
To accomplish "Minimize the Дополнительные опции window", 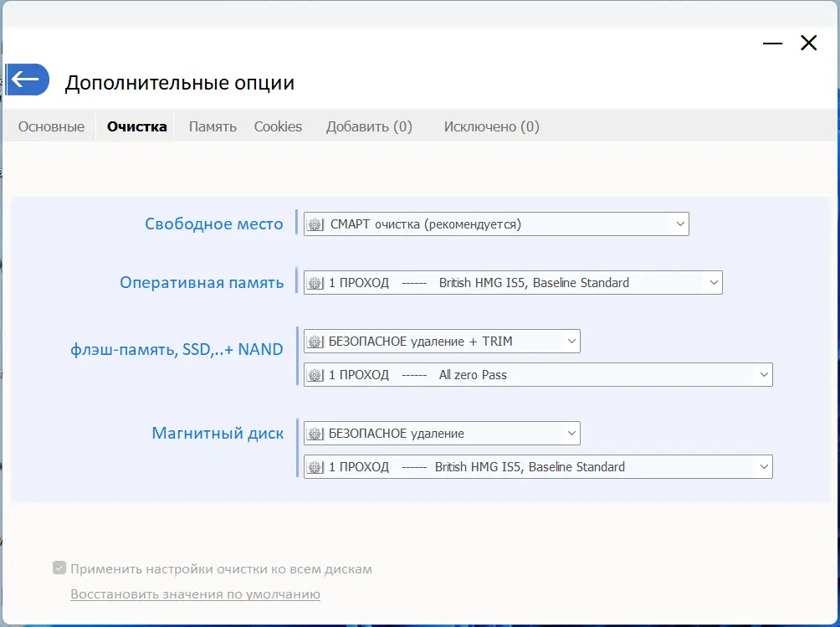I will (772, 44).
